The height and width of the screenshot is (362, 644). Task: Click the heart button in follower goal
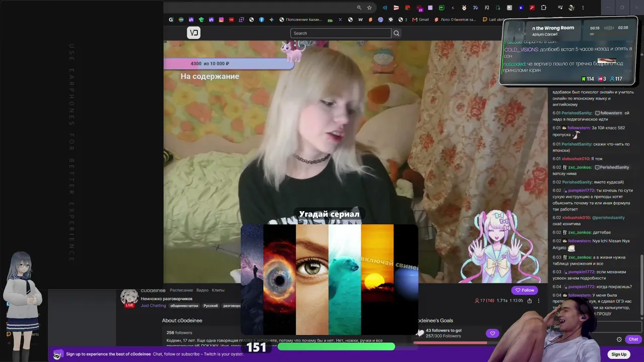(493, 333)
